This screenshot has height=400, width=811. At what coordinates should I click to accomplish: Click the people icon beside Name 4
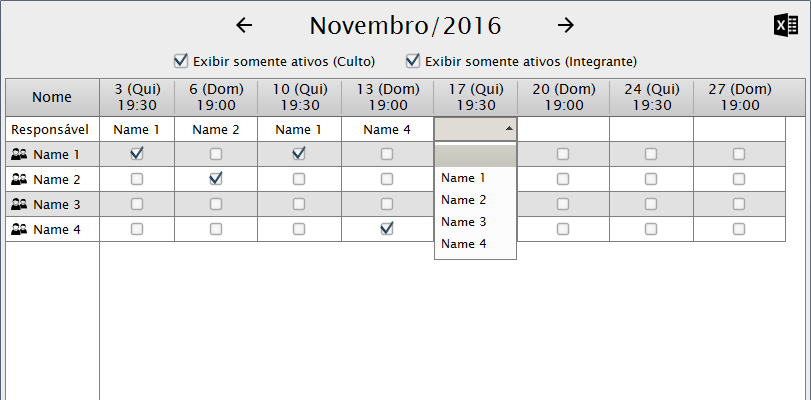[x=19, y=230]
